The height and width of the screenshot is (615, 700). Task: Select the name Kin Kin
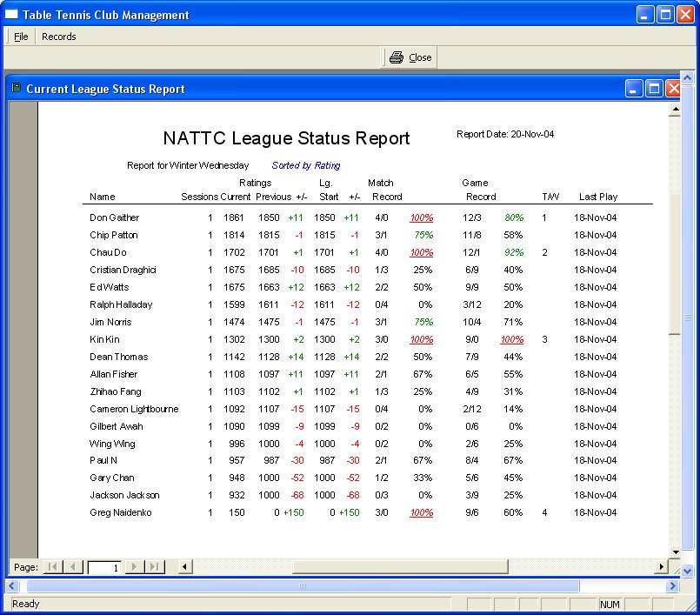[104, 339]
